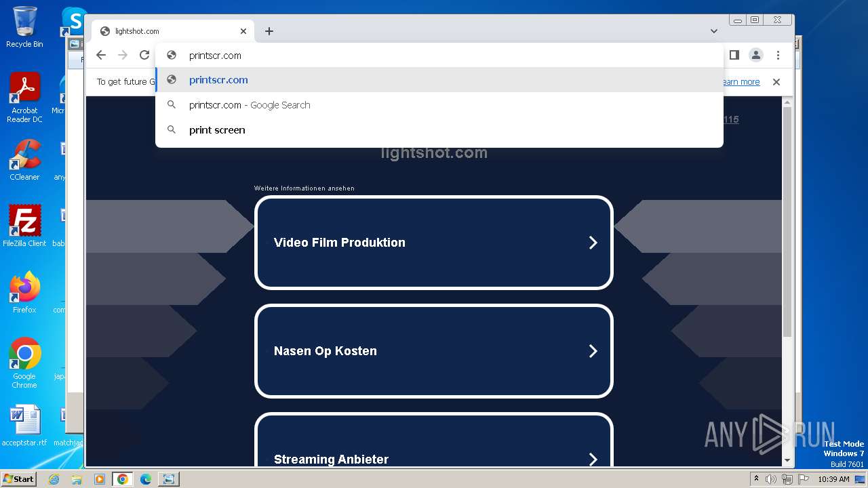Open the Streaming Anbieter link
This screenshot has width=868, height=488.
pyautogui.click(x=434, y=441)
